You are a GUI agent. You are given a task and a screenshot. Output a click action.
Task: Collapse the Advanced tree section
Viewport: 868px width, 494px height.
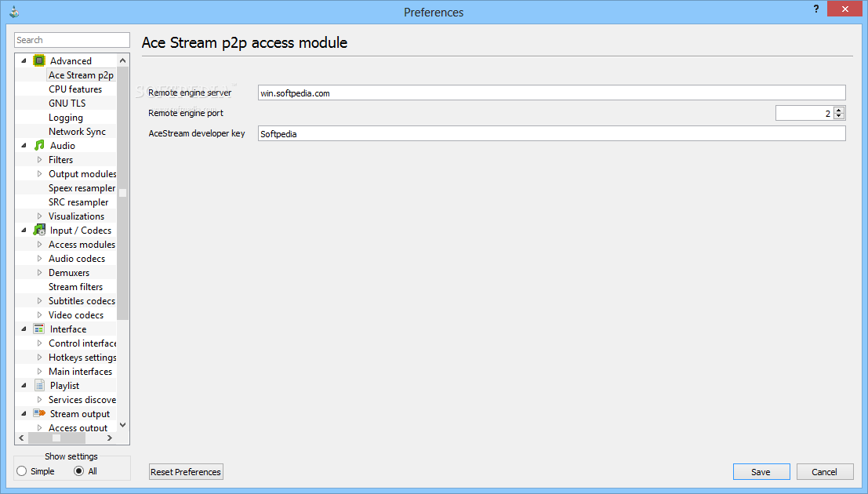click(24, 61)
